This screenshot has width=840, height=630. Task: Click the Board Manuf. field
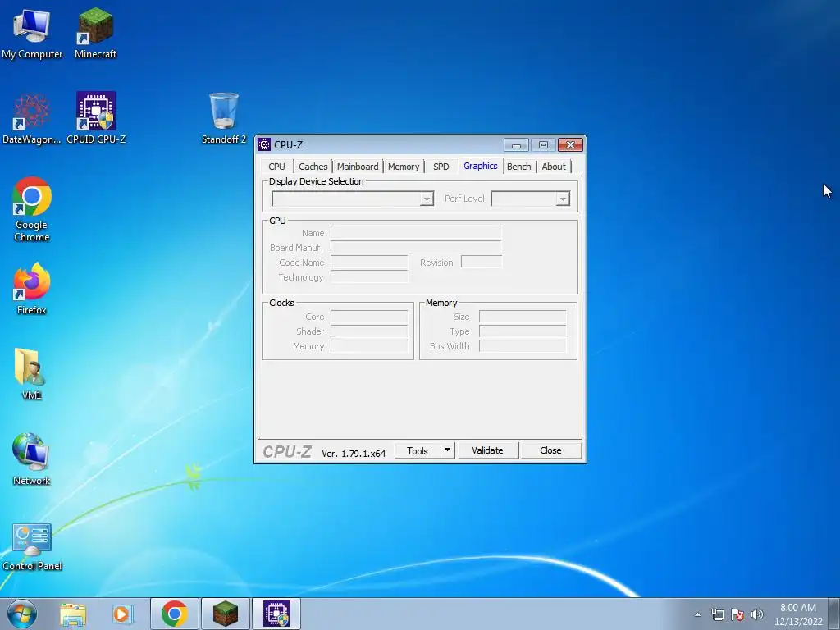(x=416, y=248)
